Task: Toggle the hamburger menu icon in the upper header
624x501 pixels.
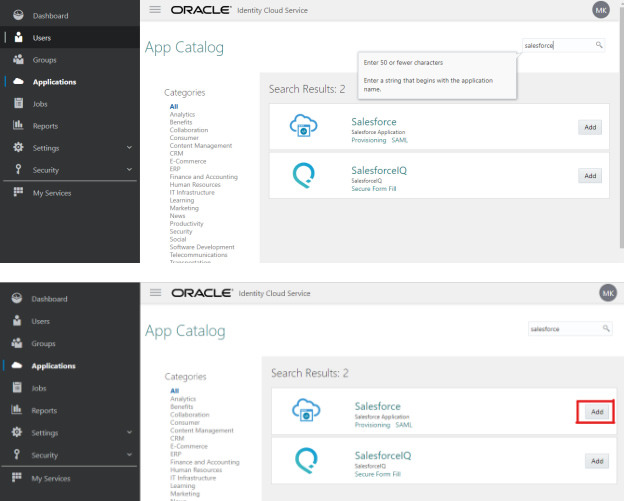Action: [x=155, y=9]
